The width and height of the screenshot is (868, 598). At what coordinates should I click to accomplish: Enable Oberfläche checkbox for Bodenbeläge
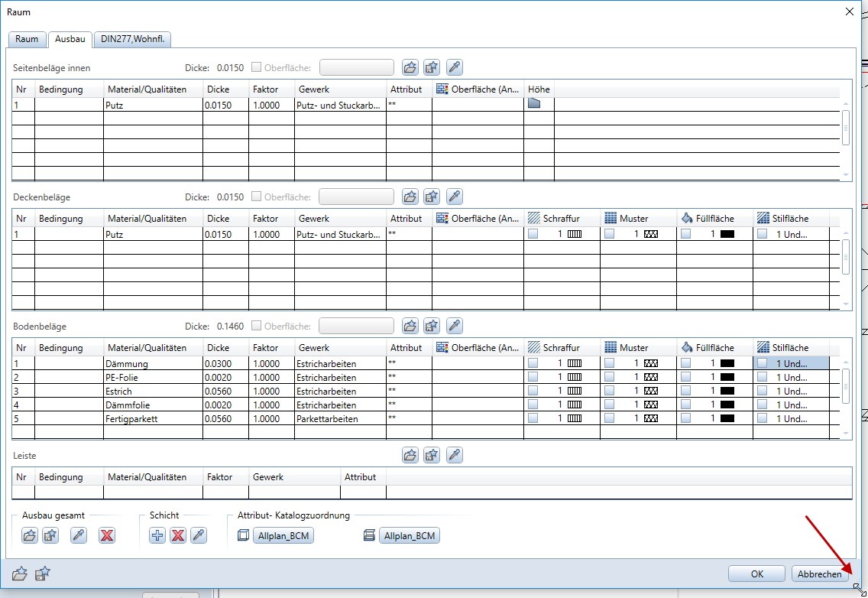point(256,325)
